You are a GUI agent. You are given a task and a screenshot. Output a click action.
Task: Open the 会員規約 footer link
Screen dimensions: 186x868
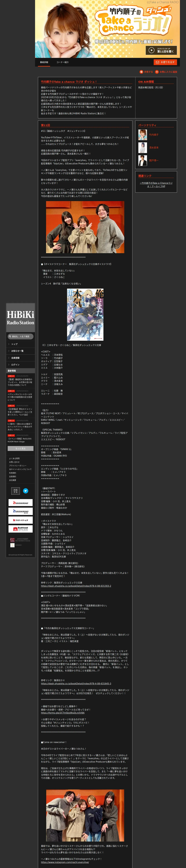pos(12,476)
